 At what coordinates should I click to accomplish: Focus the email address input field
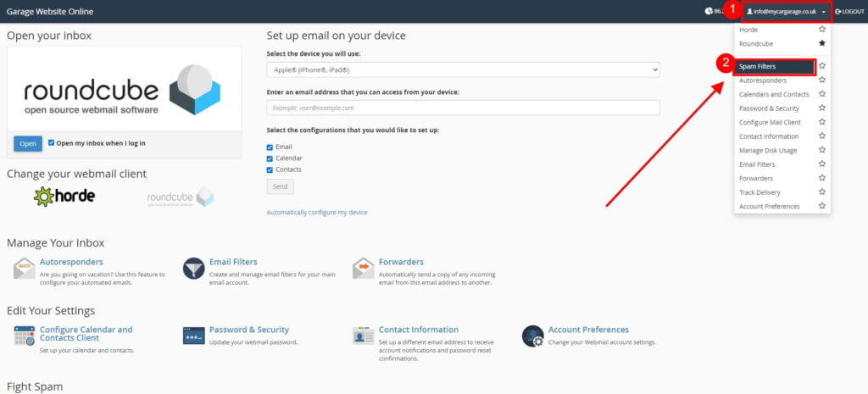click(463, 108)
